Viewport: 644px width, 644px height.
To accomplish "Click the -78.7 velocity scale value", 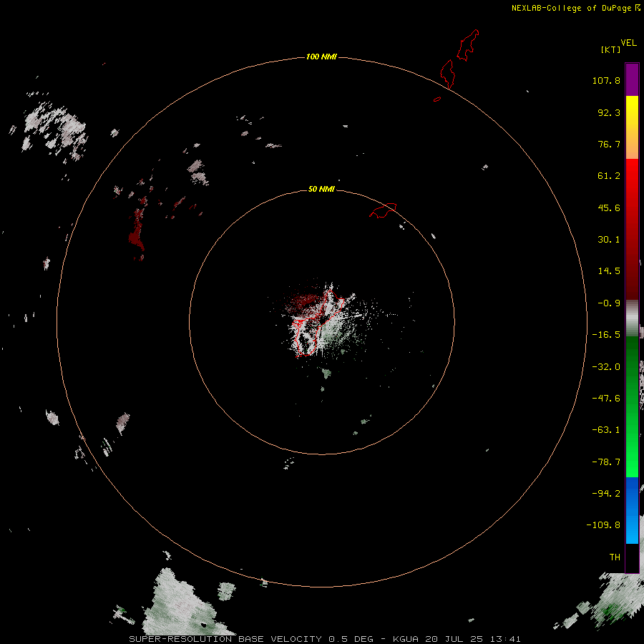I will (x=606, y=462).
